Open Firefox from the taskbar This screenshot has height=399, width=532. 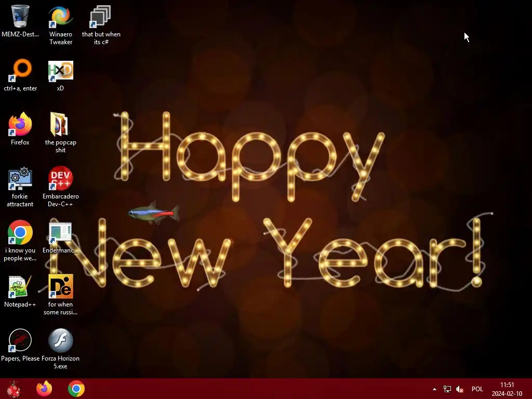coord(44,389)
